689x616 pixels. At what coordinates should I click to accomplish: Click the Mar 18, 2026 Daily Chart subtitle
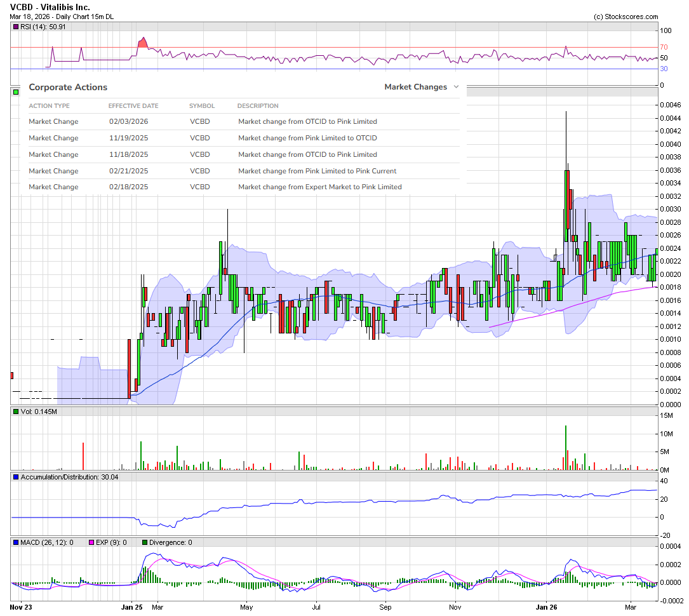click(x=62, y=17)
